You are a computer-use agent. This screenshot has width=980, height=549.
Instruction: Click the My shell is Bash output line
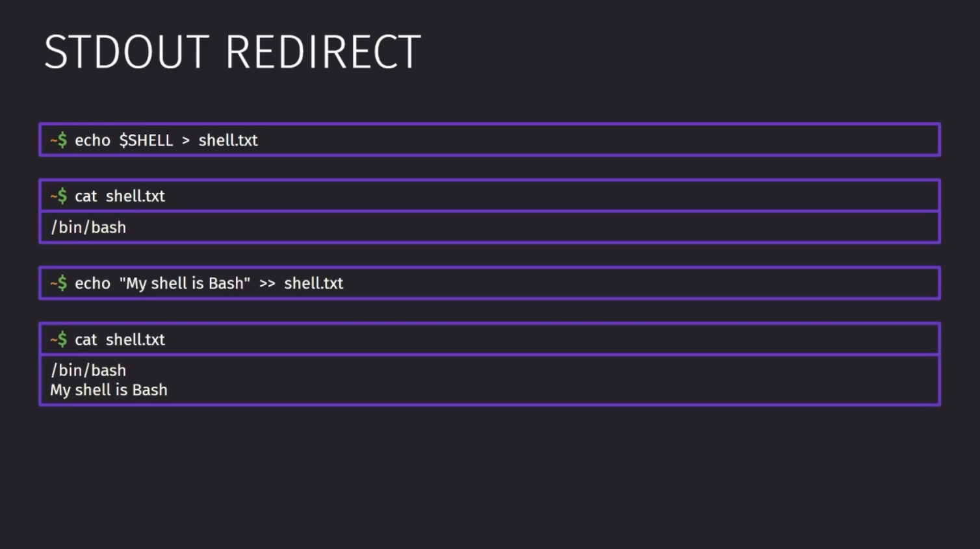[109, 390]
